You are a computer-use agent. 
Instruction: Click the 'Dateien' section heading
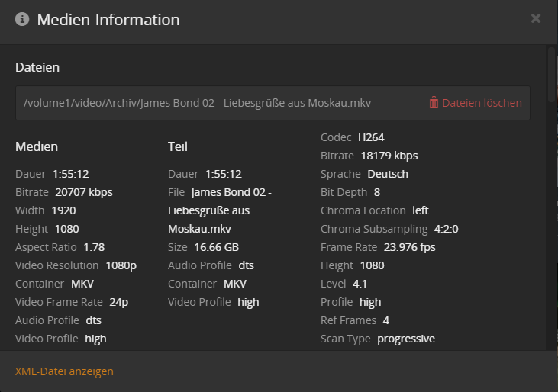pyautogui.click(x=37, y=67)
